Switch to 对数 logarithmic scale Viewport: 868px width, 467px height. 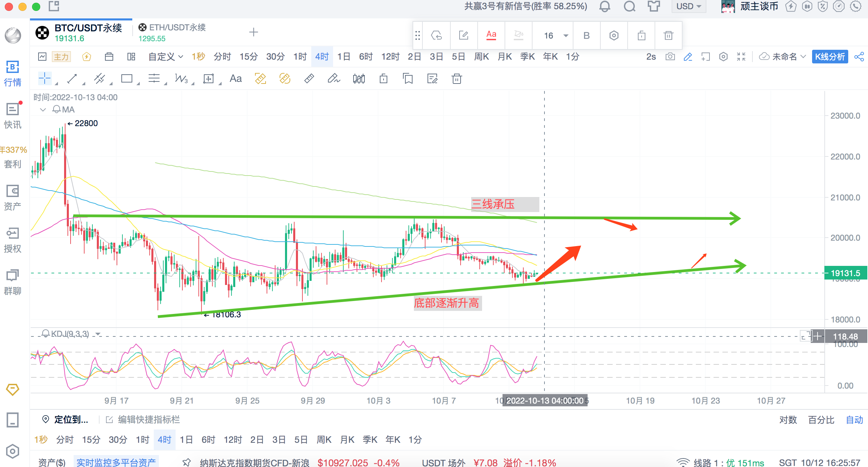point(788,420)
